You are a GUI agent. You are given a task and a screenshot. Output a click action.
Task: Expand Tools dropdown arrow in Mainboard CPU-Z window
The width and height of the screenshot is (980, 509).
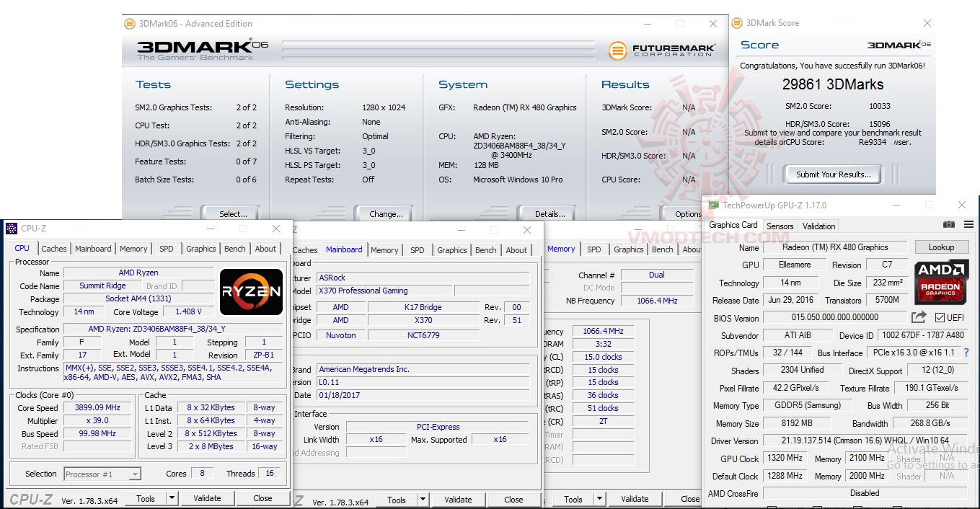click(423, 500)
